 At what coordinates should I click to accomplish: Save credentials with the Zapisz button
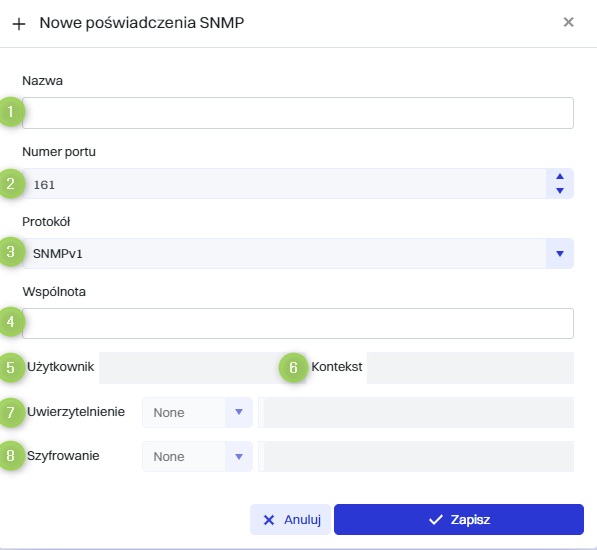(459, 520)
